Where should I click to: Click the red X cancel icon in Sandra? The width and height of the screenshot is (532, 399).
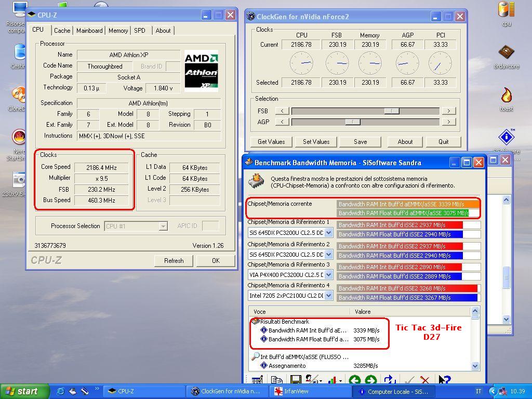pyautogui.click(x=425, y=380)
